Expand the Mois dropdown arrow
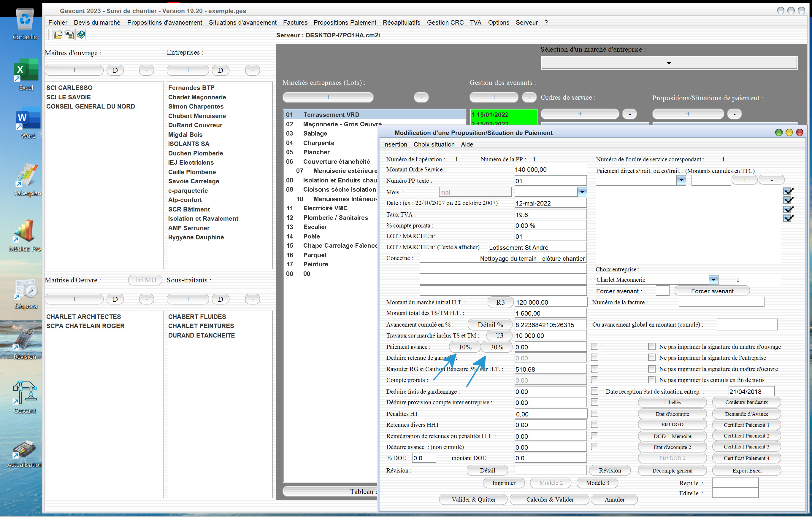812x517 pixels. point(582,192)
